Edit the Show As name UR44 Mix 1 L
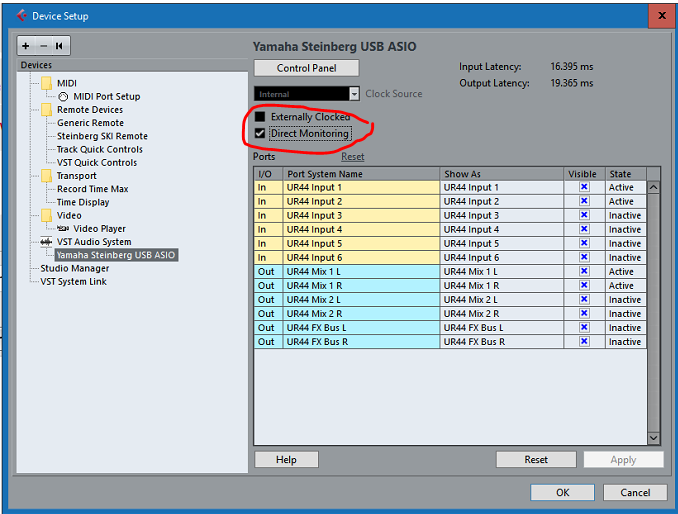Viewport: 678px width, 514px height. (502, 271)
